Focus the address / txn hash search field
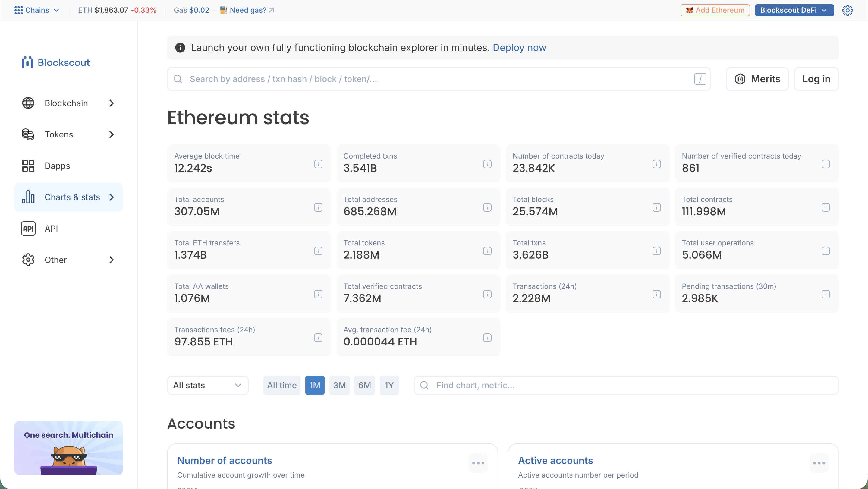This screenshot has height=489, width=868. click(x=439, y=79)
